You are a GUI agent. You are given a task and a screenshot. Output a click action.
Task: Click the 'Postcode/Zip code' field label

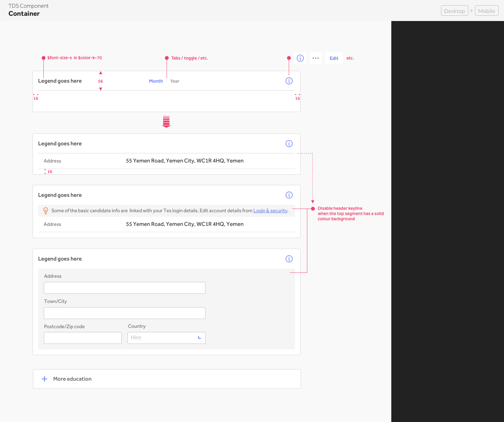[64, 326]
